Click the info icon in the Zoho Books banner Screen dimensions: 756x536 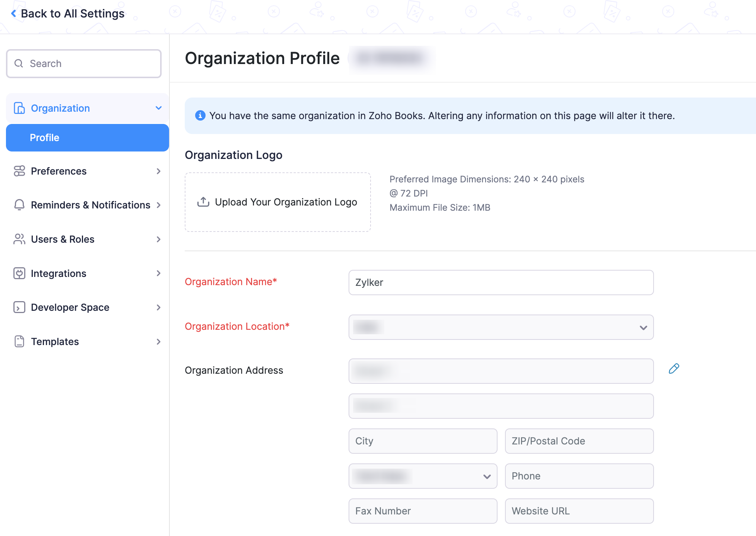200,115
